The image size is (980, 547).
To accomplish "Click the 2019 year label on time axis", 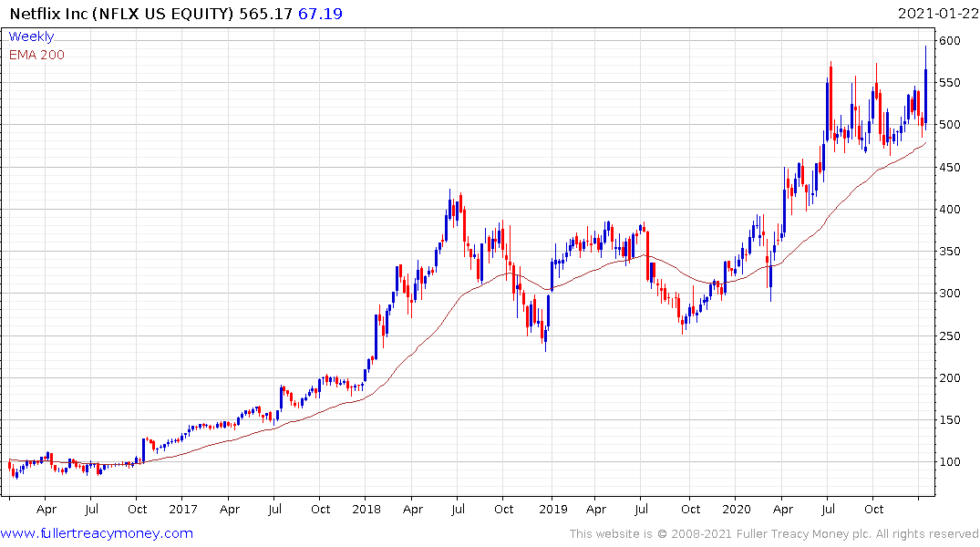I will [553, 509].
